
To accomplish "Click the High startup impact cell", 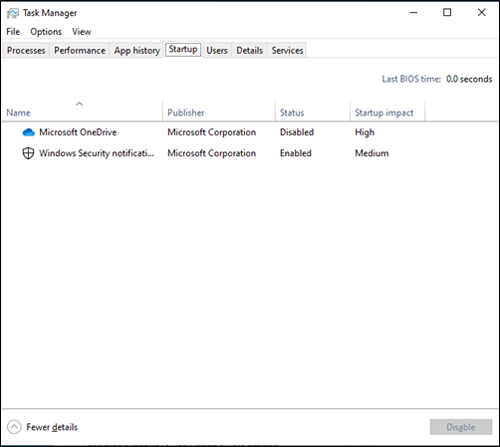I will point(365,133).
